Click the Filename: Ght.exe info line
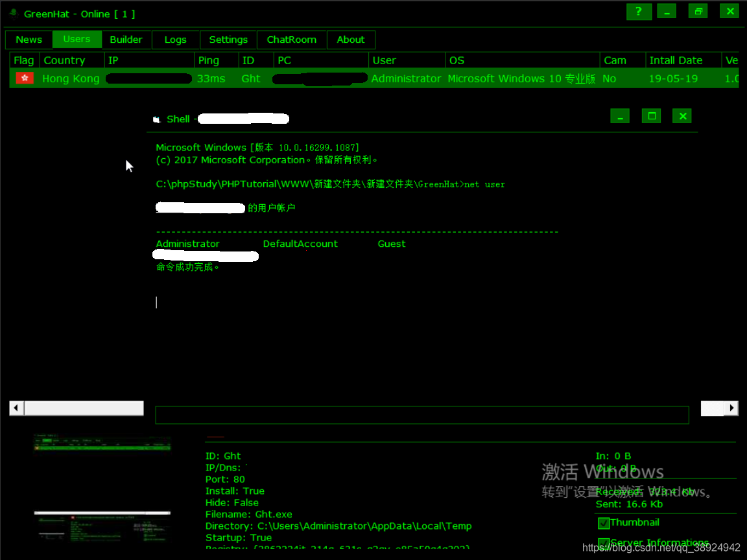The height and width of the screenshot is (560, 747). click(249, 514)
